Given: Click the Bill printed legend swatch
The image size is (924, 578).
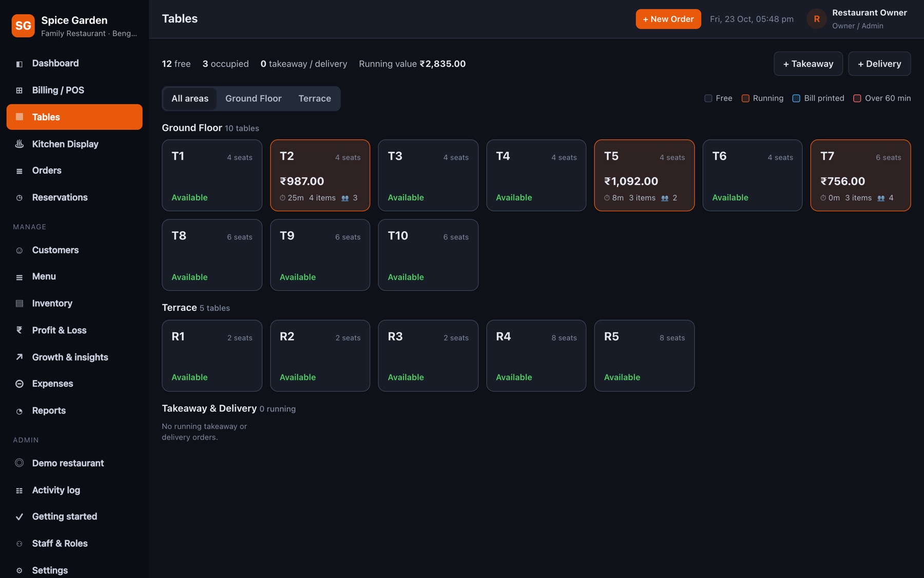Looking at the screenshot, I should pos(796,98).
